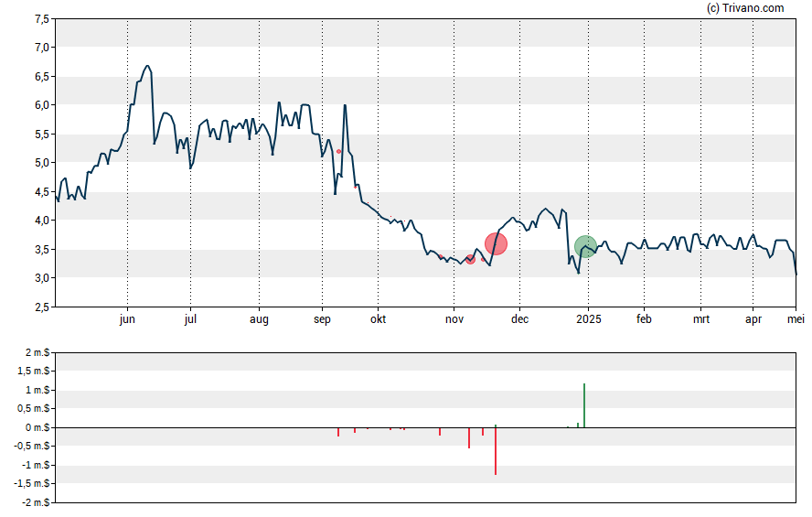This screenshot has height=517, width=812.
Task: Click the '2,5' price axis label
Action: pyautogui.click(x=42, y=307)
